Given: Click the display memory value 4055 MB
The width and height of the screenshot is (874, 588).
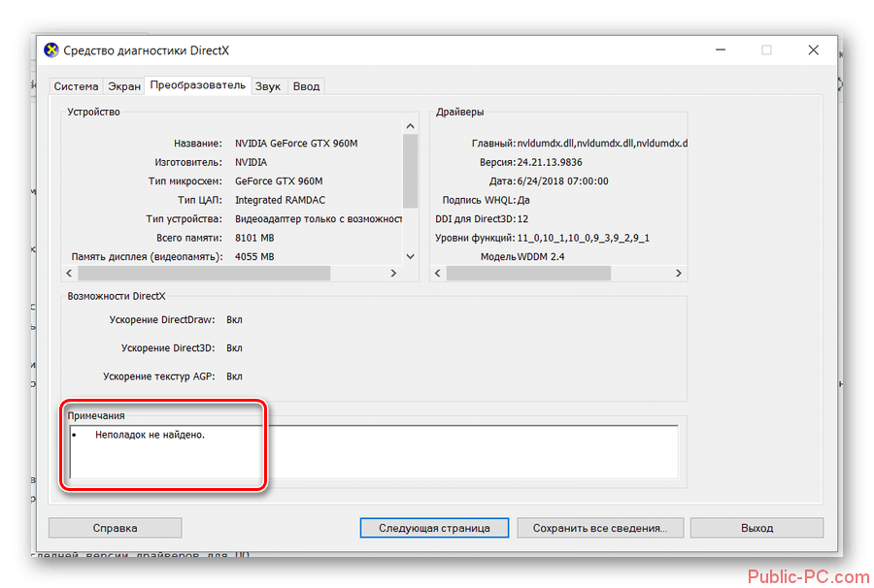Looking at the screenshot, I should click(254, 257).
